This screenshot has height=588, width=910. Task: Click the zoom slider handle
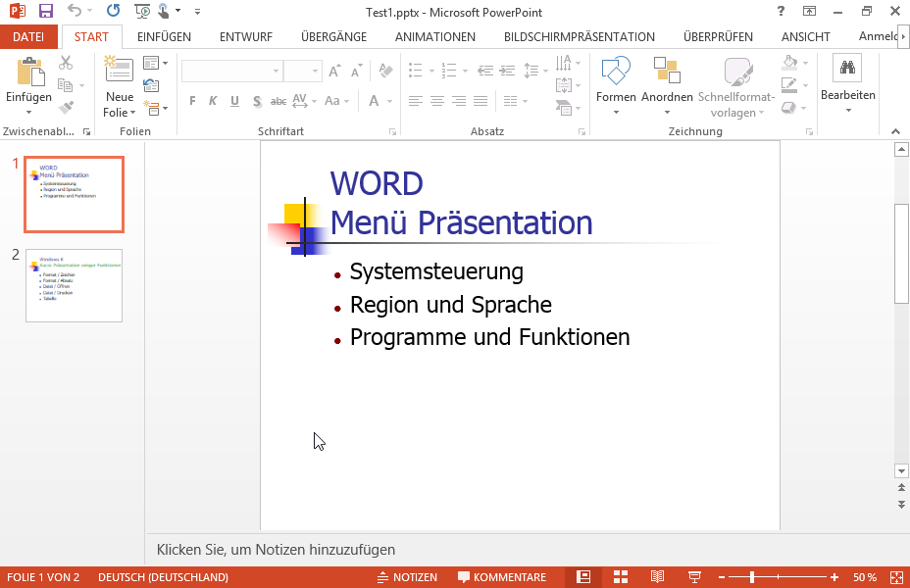click(x=752, y=577)
